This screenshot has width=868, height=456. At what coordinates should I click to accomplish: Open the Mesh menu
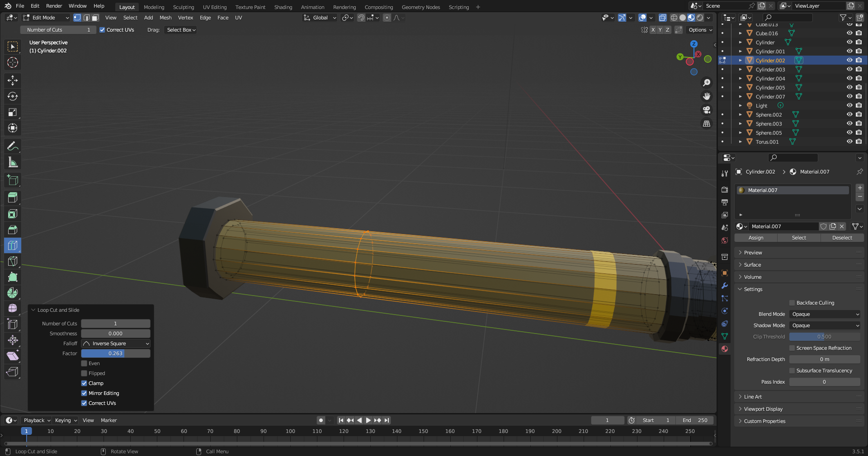[x=165, y=18]
